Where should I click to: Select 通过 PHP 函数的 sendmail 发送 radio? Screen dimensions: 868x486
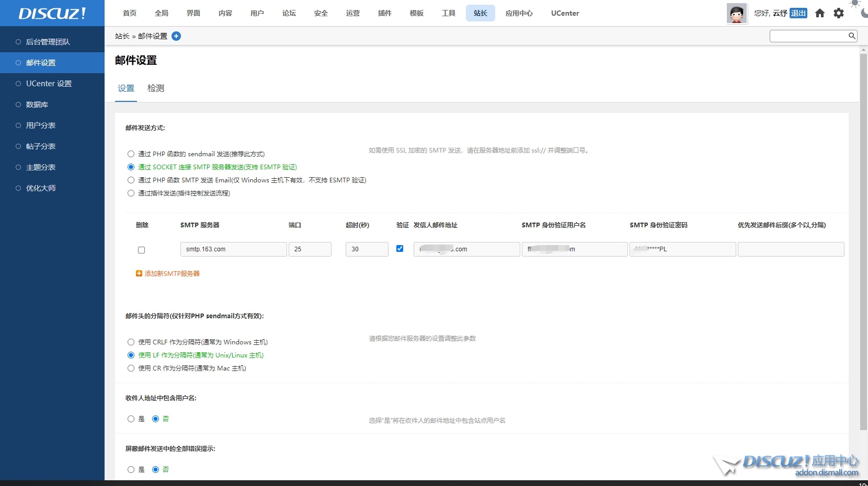pos(131,154)
